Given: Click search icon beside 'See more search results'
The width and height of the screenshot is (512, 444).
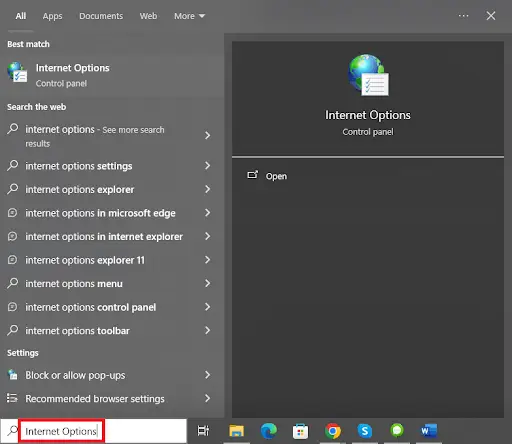Looking at the screenshot, I should [13, 129].
